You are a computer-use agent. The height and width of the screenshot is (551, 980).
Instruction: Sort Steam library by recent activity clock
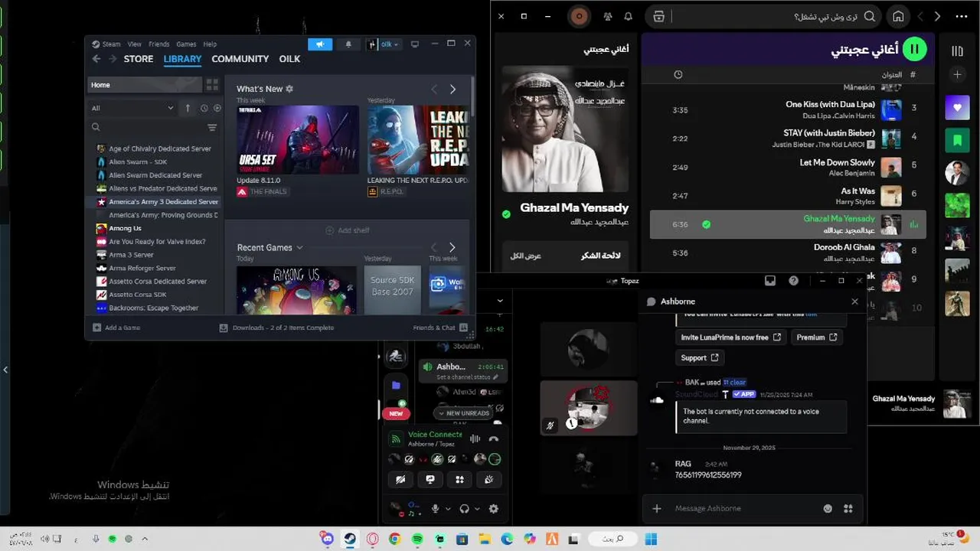coord(204,108)
